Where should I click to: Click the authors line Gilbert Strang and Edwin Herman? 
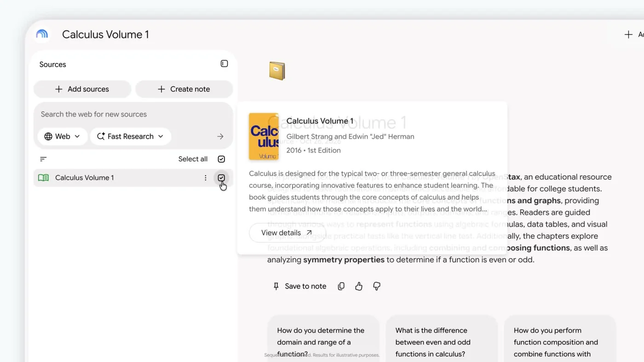pos(350,136)
